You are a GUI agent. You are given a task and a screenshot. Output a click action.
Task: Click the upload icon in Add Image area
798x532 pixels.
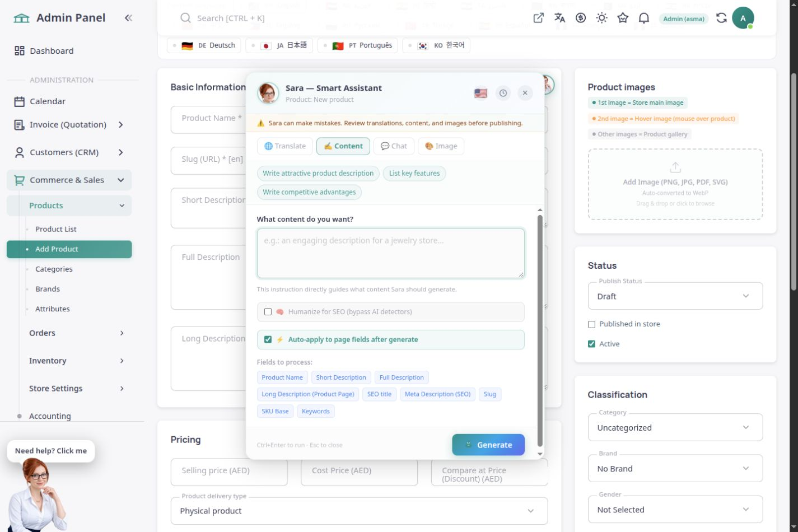pos(675,167)
